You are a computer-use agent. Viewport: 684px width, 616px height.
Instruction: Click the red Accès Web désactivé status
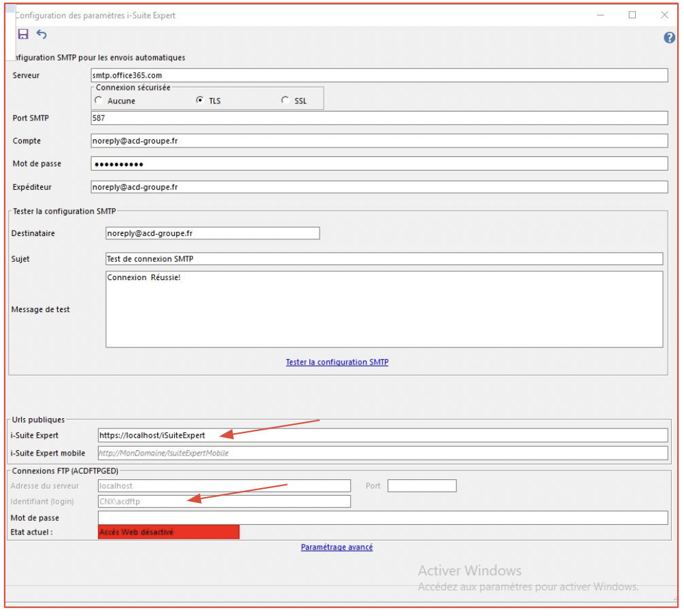pos(169,532)
